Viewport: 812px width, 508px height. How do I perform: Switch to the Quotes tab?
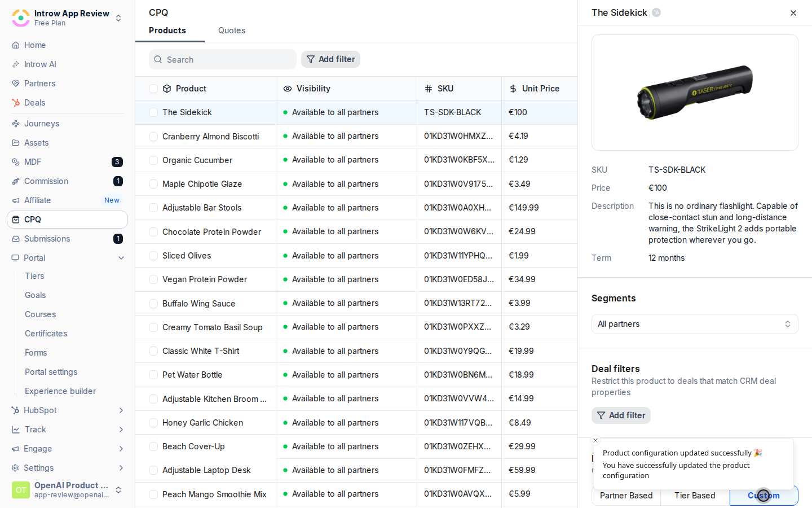232,30
